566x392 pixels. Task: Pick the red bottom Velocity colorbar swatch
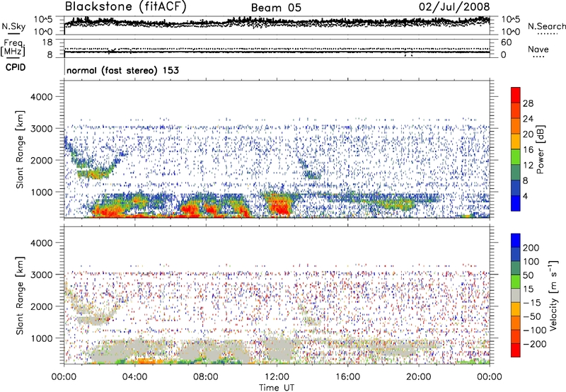point(515,350)
